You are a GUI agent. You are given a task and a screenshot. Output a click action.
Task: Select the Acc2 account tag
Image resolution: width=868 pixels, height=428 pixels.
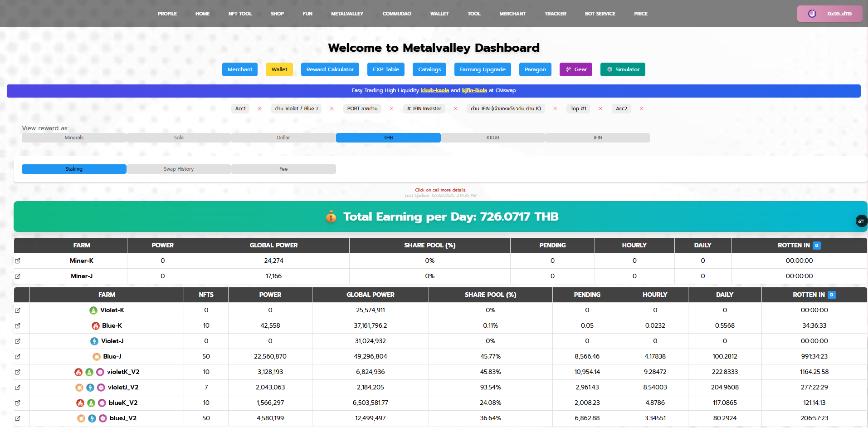[x=621, y=108]
